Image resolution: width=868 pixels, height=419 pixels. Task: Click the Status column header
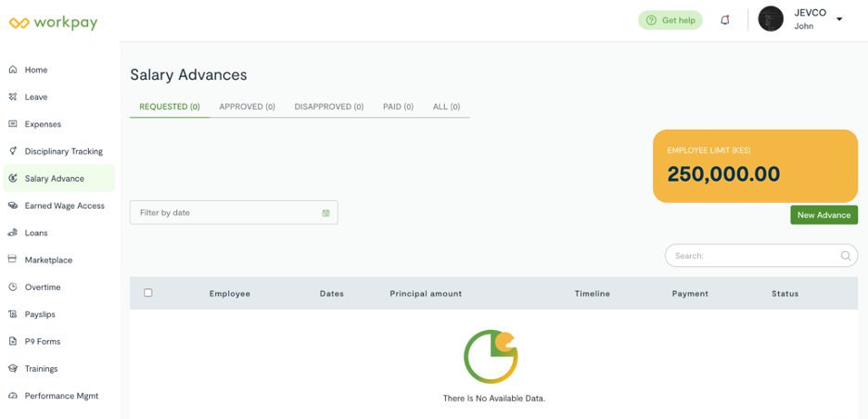(x=785, y=293)
